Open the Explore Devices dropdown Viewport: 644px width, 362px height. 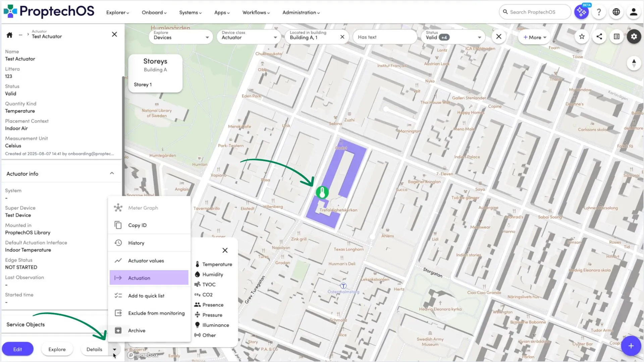pos(181,37)
